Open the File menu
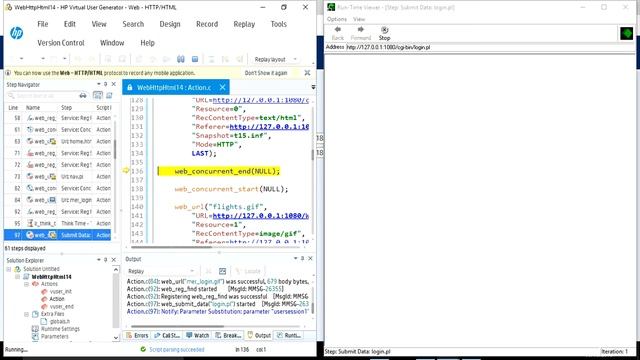Screen dimensions: 640x360 42,24
